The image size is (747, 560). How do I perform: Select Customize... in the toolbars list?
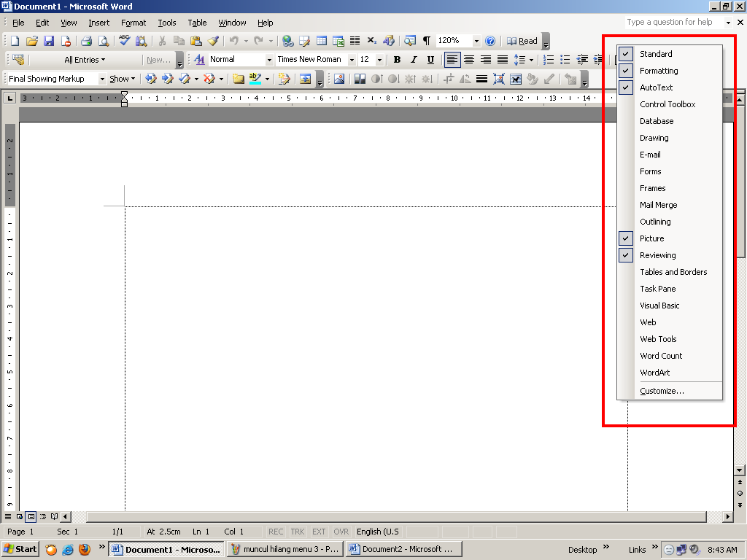[670, 391]
